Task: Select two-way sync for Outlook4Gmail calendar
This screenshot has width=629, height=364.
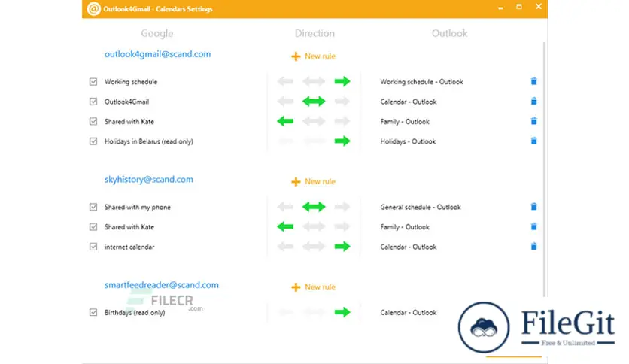Action: [314, 102]
